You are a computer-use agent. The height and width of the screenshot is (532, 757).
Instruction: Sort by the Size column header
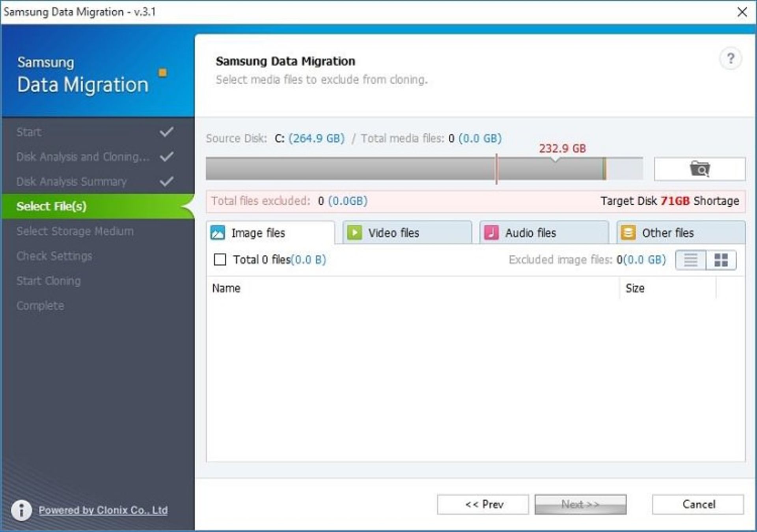[x=668, y=288]
